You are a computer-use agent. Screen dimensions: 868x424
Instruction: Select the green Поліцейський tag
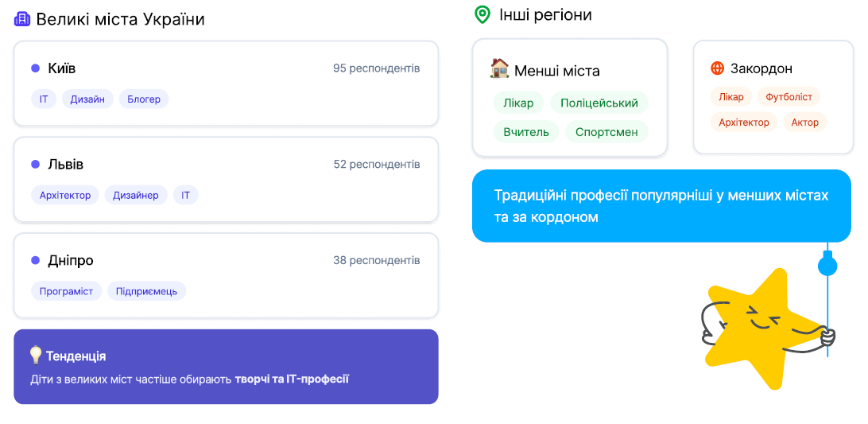pyautogui.click(x=599, y=103)
